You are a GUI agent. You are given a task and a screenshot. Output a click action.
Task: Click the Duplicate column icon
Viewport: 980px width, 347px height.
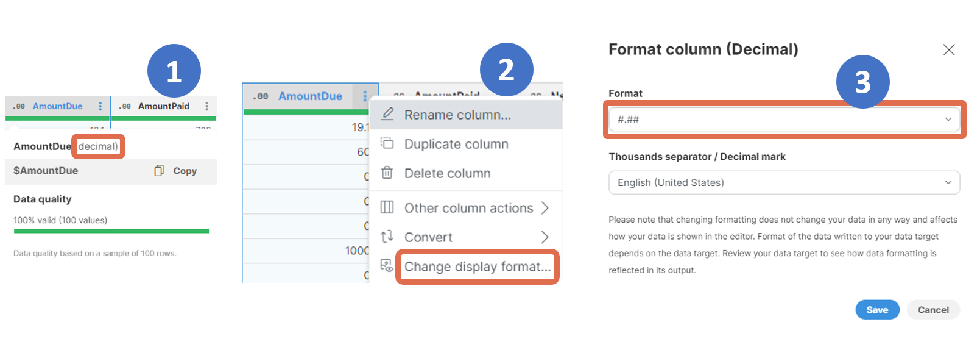click(387, 143)
